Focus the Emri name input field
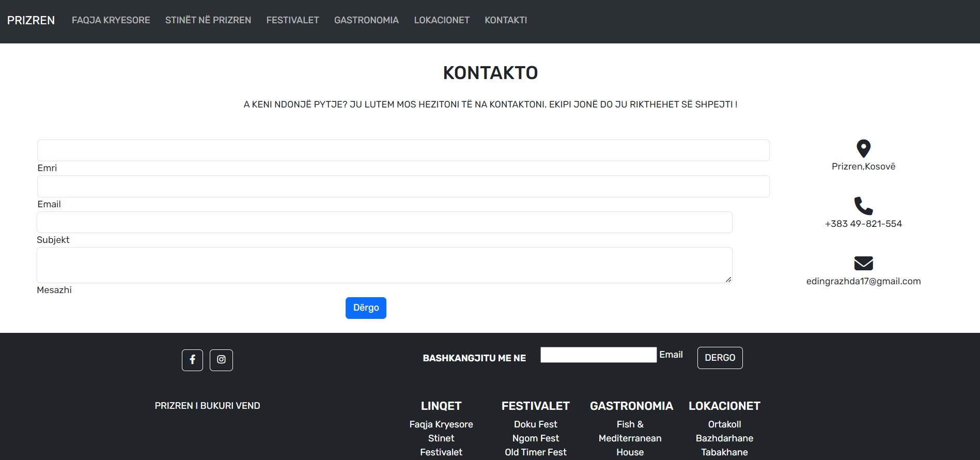 (x=403, y=150)
